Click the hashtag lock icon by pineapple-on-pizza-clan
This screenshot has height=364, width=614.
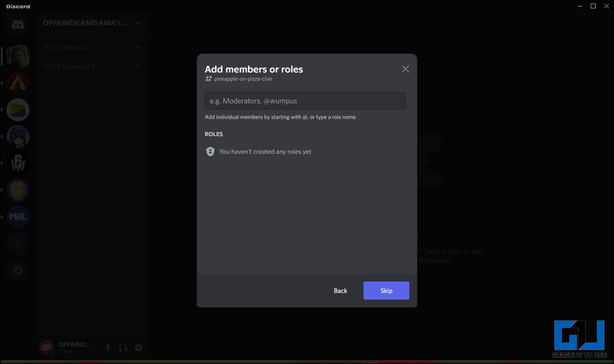pos(208,78)
